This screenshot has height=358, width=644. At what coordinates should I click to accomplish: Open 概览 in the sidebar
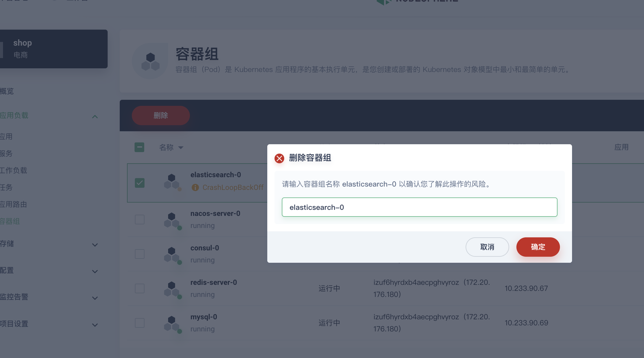7,91
